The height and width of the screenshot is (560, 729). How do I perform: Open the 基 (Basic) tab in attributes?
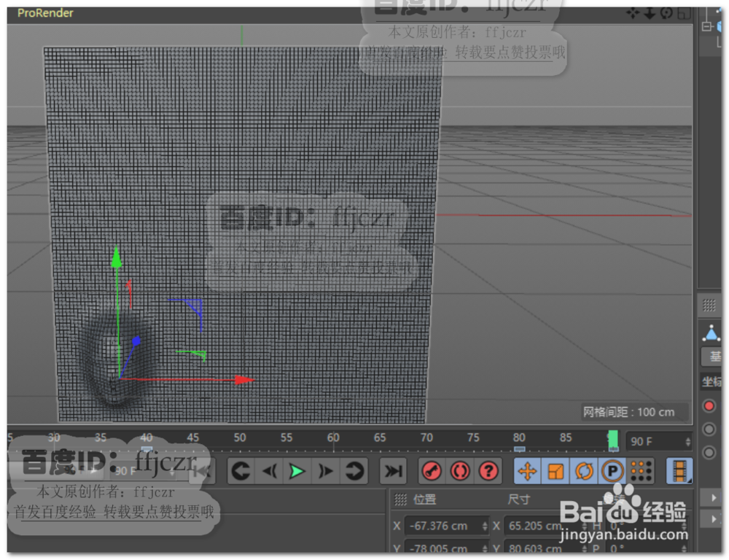pyautogui.click(x=712, y=357)
